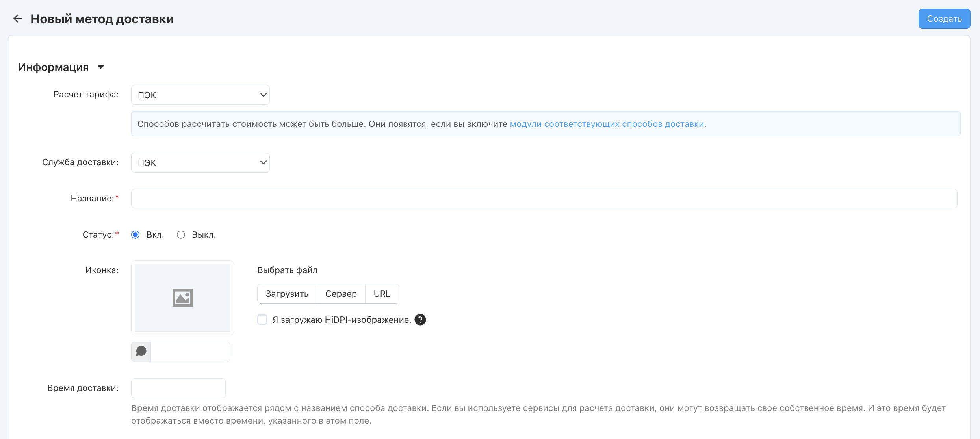Screen dimensions: 980x439
Task: Choose the Сервер file source
Action: (341, 294)
